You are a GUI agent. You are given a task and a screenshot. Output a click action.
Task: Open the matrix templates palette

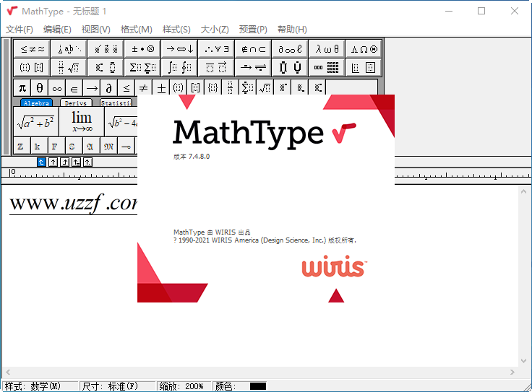pos(327,67)
